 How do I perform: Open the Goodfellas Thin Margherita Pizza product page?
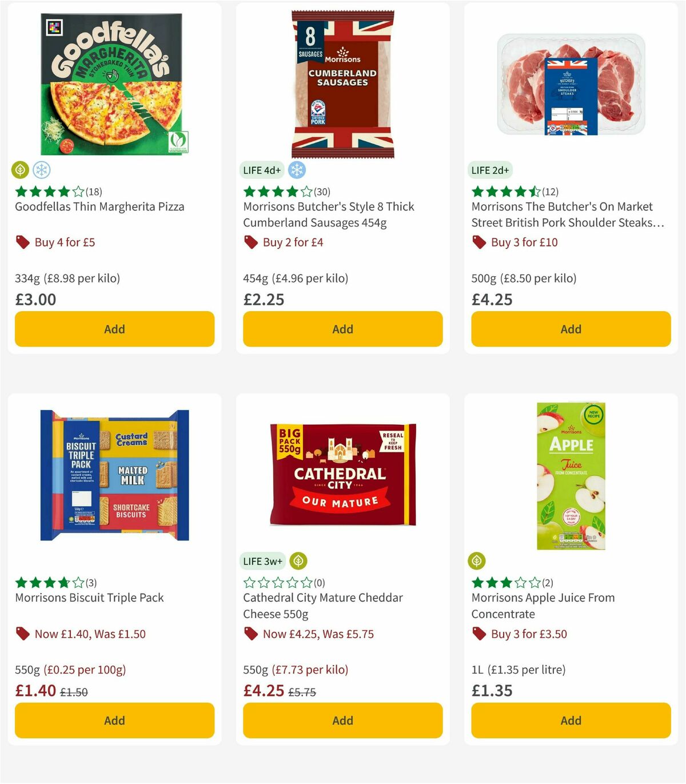(x=99, y=206)
